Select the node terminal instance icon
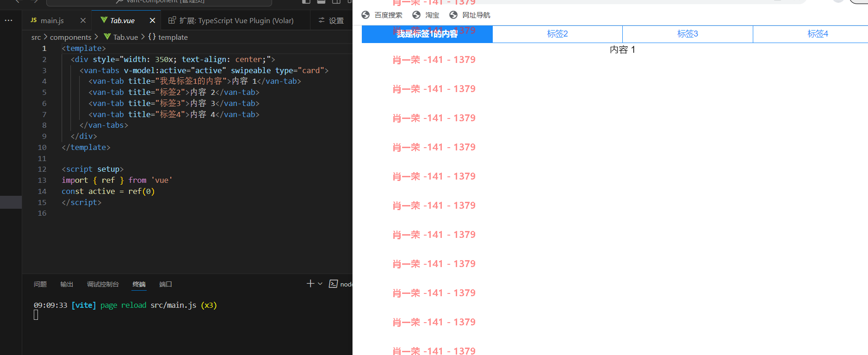This screenshot has width=868, height=355. point(333,284)
